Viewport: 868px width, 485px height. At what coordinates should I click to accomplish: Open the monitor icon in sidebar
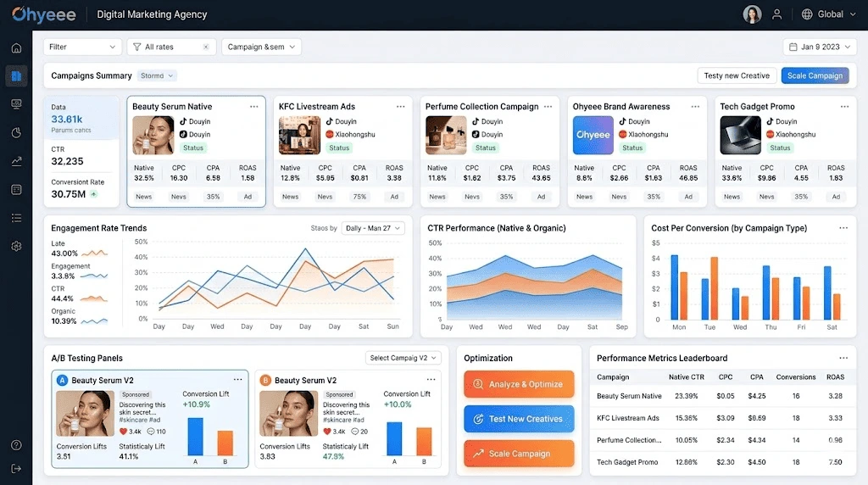pos(17,104)
